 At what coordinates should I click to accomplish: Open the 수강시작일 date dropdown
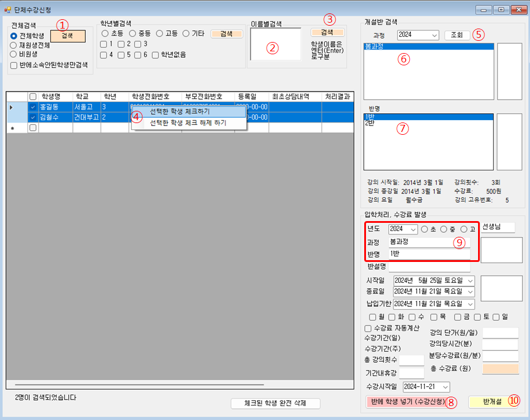(445, 387)
